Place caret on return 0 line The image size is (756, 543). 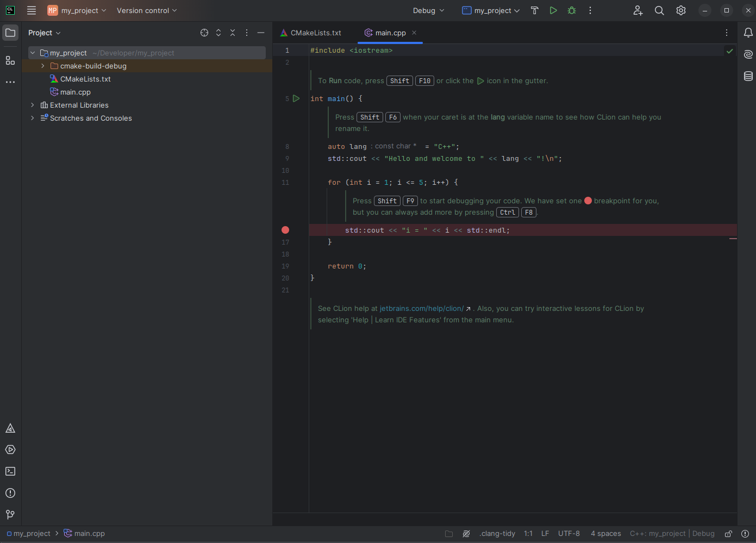point(347,266)
